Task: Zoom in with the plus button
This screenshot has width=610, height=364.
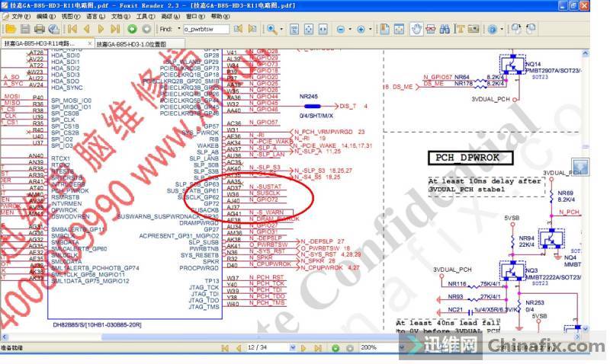Action: 361,30
